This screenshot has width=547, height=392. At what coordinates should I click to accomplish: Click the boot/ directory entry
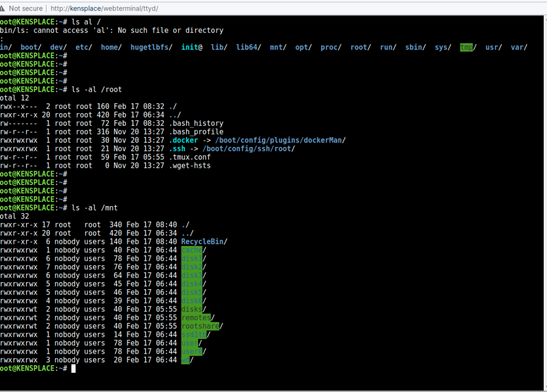point(31,47)
